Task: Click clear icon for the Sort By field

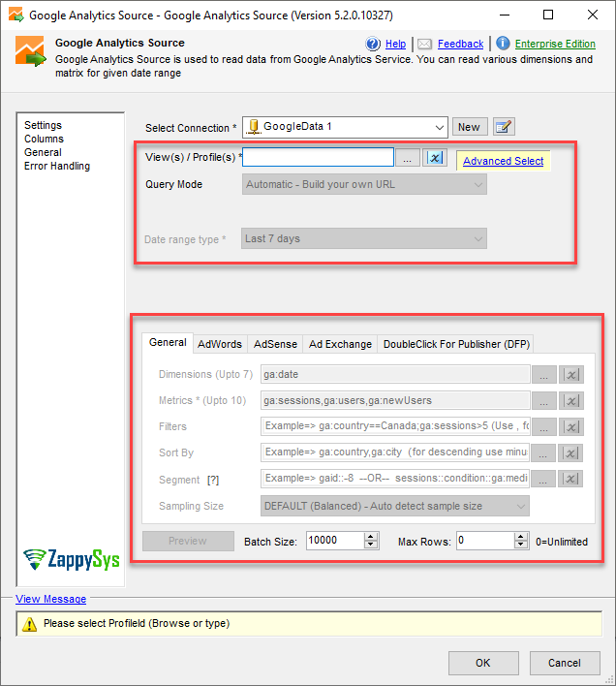Action: (570, 453)
